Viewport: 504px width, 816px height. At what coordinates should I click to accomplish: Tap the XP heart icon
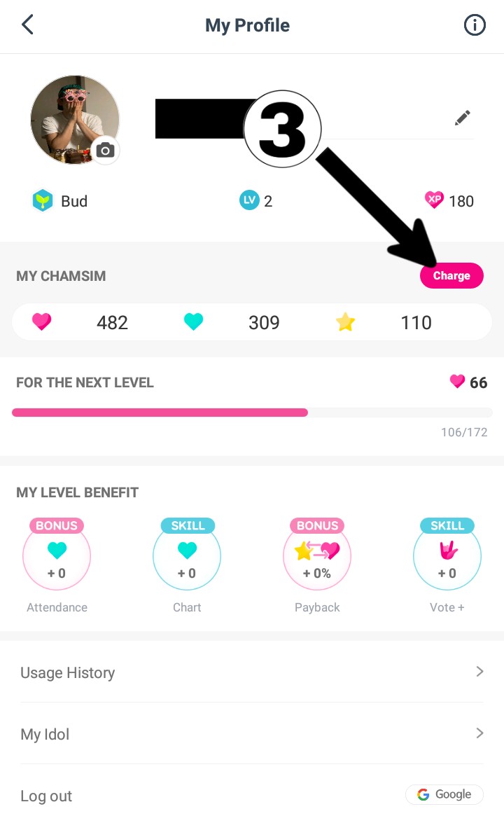coord(434,201)
